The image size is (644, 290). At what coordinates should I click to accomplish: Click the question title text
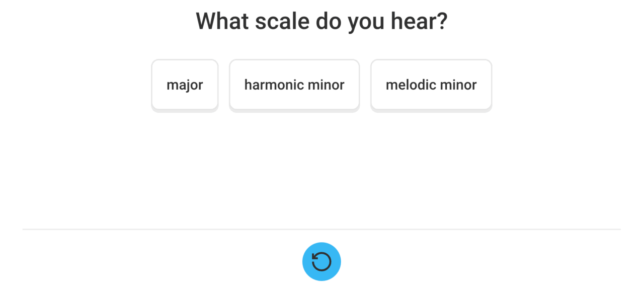[x=321, y=21]
